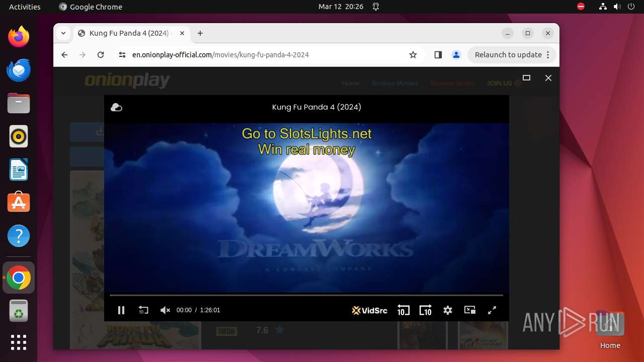Open LibreOffice Writer from dock
The image size is (644, 362).
click(19, 169)
